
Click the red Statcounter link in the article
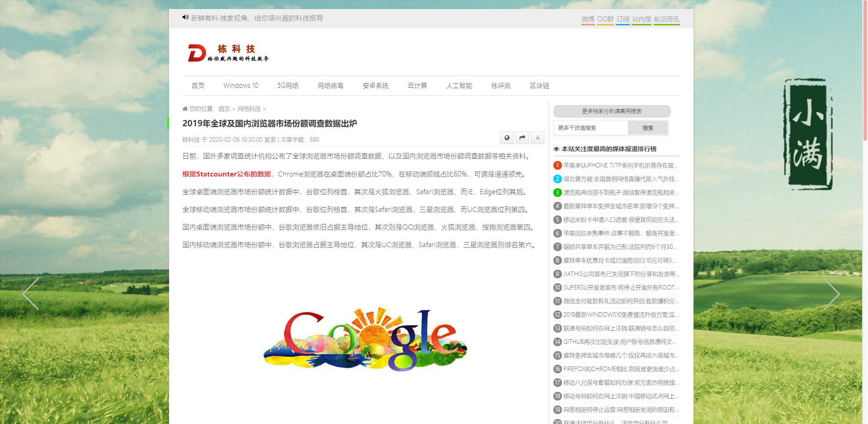[226, 174]
